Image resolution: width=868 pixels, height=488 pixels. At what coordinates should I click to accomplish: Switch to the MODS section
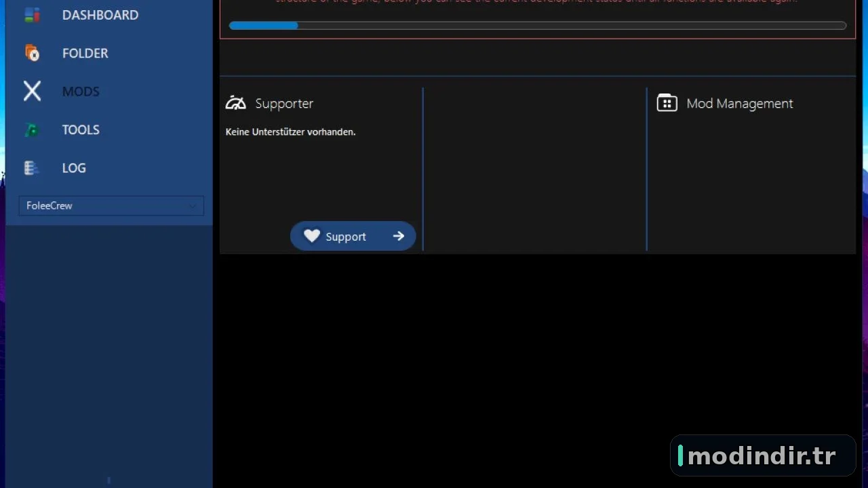click(81, 91)
